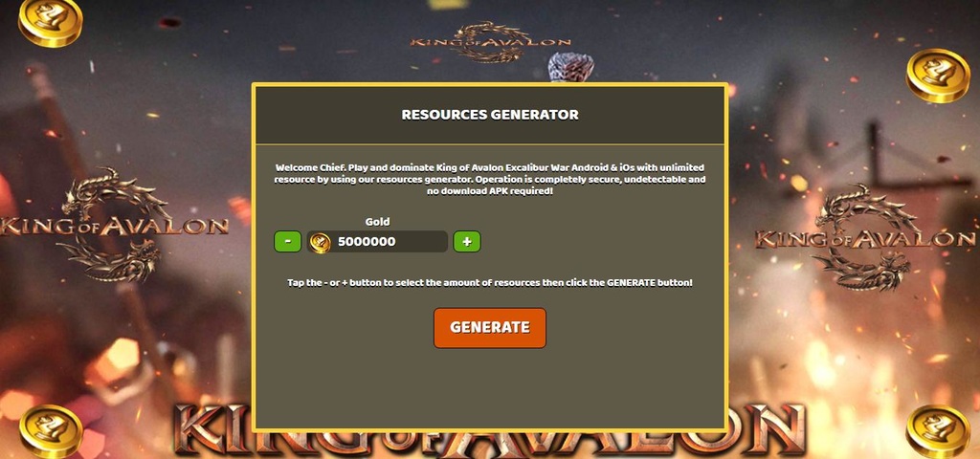This screenshot has width=980, height=459.
Task: Click the instruction text about tapping buttons
Action: point(490,283)
